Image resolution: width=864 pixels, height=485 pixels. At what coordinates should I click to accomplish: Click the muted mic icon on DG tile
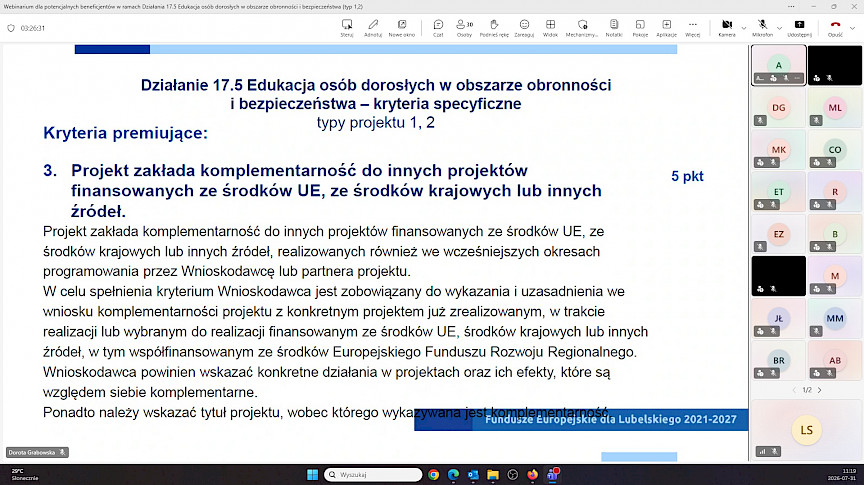760,120
